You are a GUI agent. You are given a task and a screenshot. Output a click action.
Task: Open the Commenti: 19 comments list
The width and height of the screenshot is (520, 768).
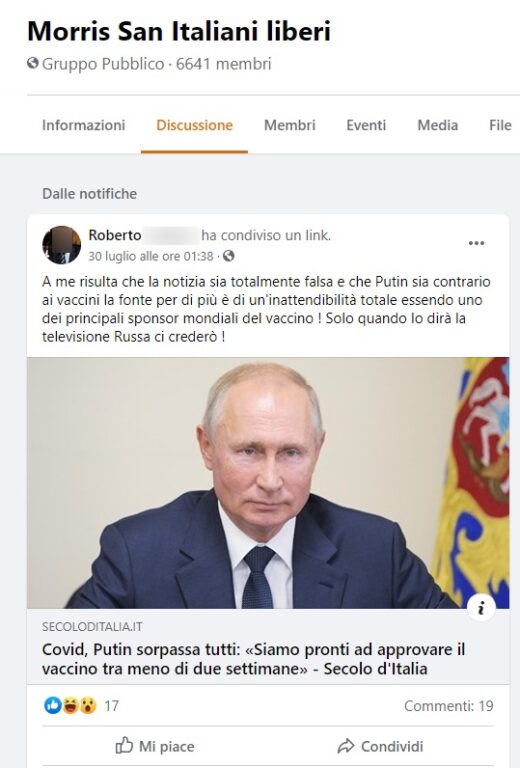tap(449, 706)
